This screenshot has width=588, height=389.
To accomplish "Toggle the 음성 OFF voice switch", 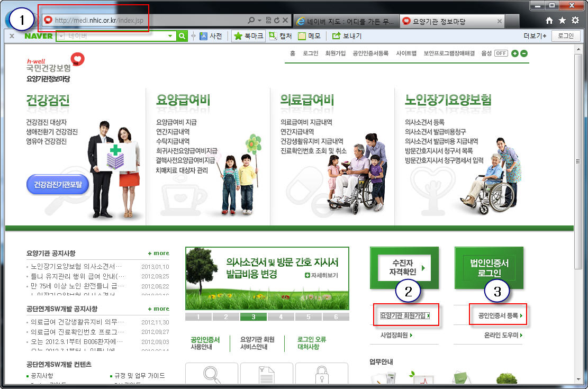I will 501,53.
